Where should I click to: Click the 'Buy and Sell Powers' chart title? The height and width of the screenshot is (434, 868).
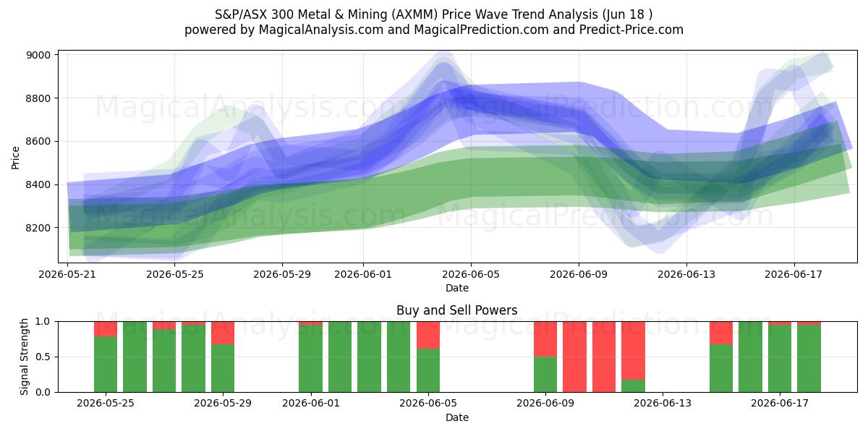point(457,310)
